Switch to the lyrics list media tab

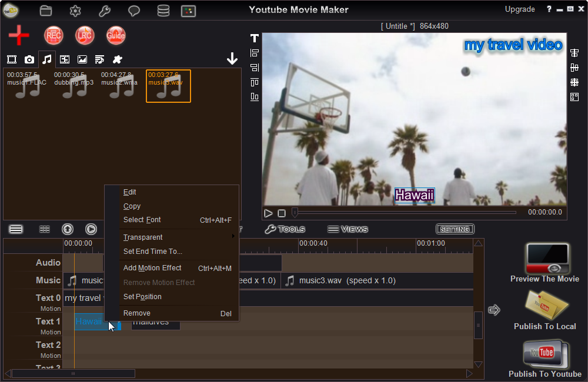click(x=99, y=59)
